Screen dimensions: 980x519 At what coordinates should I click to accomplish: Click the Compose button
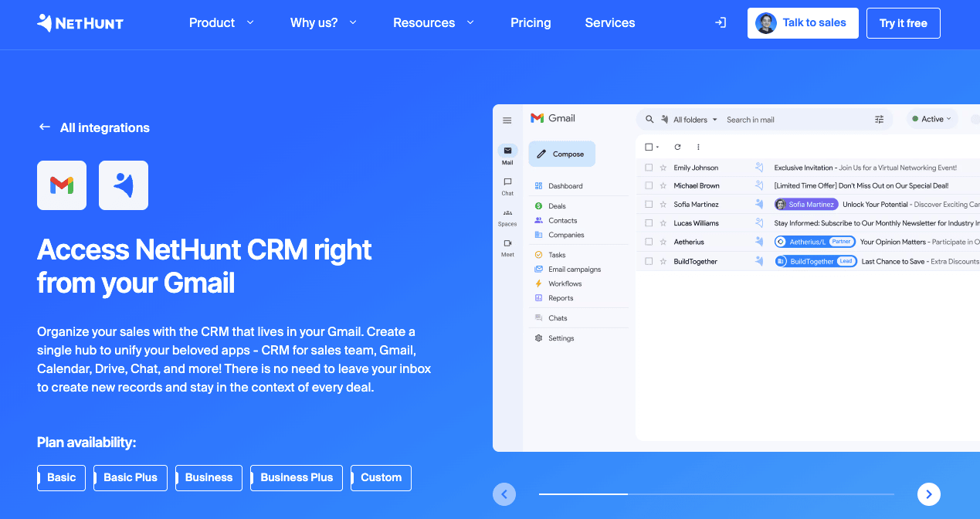pos(561,154)
